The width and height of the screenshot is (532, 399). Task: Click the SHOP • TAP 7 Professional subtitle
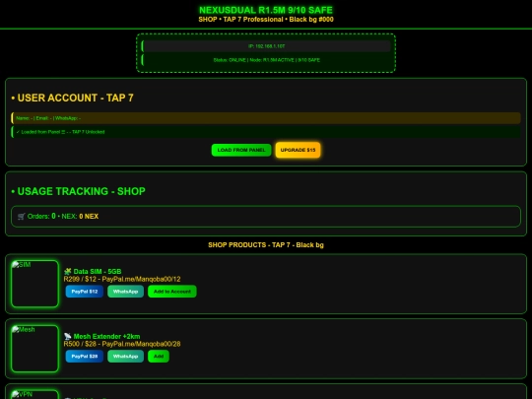tap(266, 20)
